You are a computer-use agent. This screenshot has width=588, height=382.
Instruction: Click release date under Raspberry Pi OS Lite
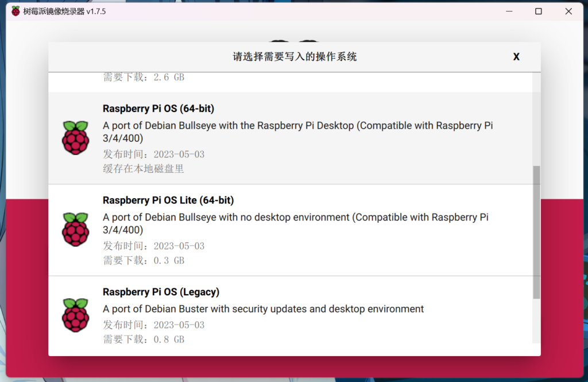pyautogui.click(x=154, y=246)
